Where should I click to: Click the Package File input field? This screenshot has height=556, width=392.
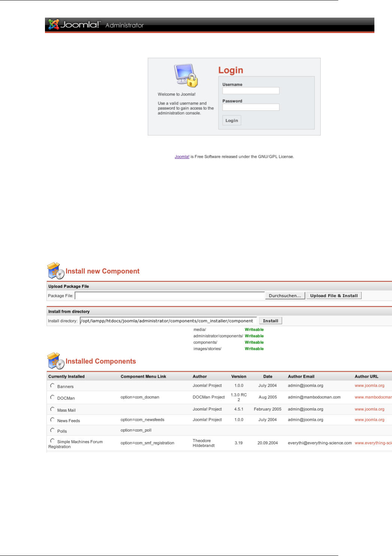click(170, 296)
